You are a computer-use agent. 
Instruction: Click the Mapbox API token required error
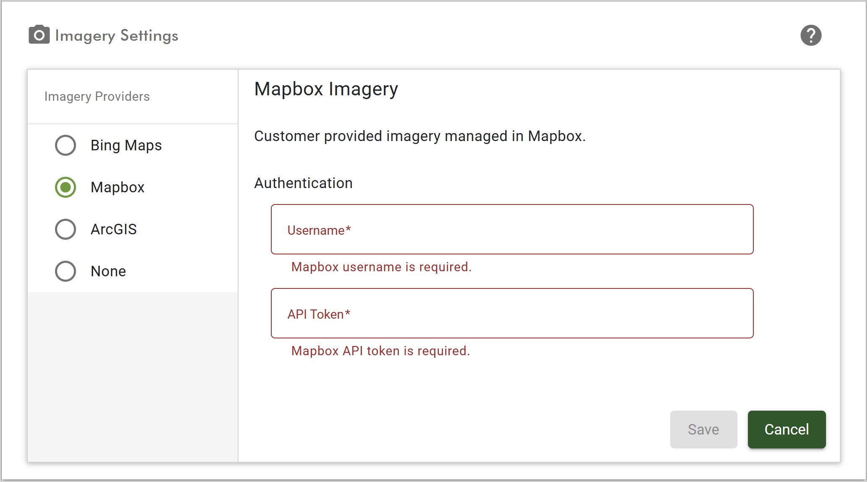pyautogui.click(x=380, y=351)
